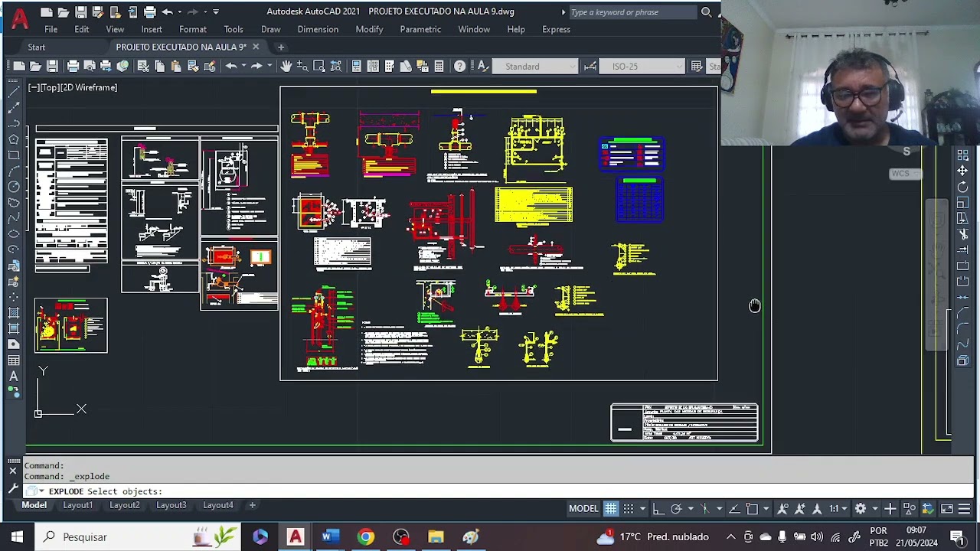The width and height of the screenshot is (980, 551).
Task: Click the Undo arrow in standard toolbar
Action: pyautogui.click(x=231, y=67)
